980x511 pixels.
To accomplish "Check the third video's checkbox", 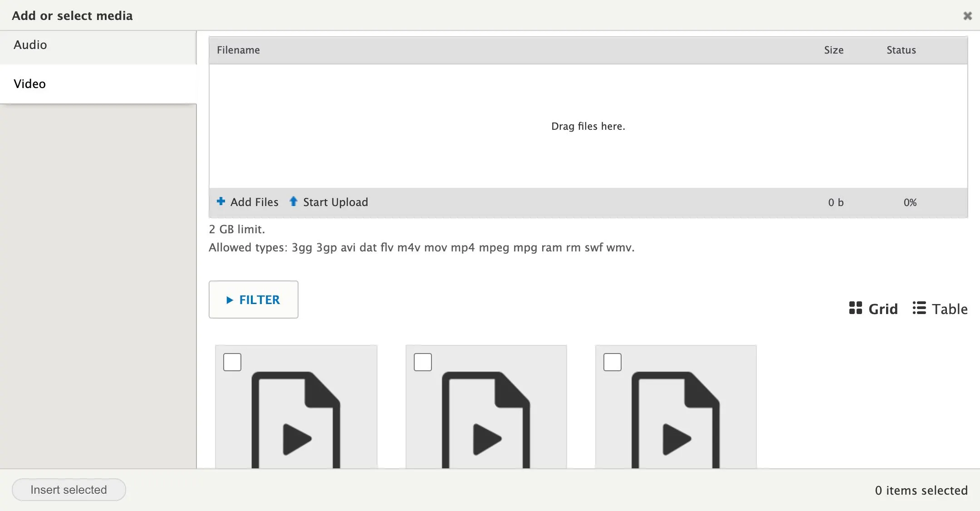I will pyautogui.click(x=612, y=362).
